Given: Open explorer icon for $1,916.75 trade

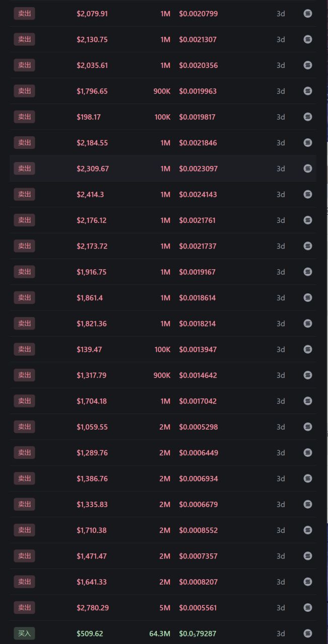Looking at the screenshot, I should coord(308,272).
